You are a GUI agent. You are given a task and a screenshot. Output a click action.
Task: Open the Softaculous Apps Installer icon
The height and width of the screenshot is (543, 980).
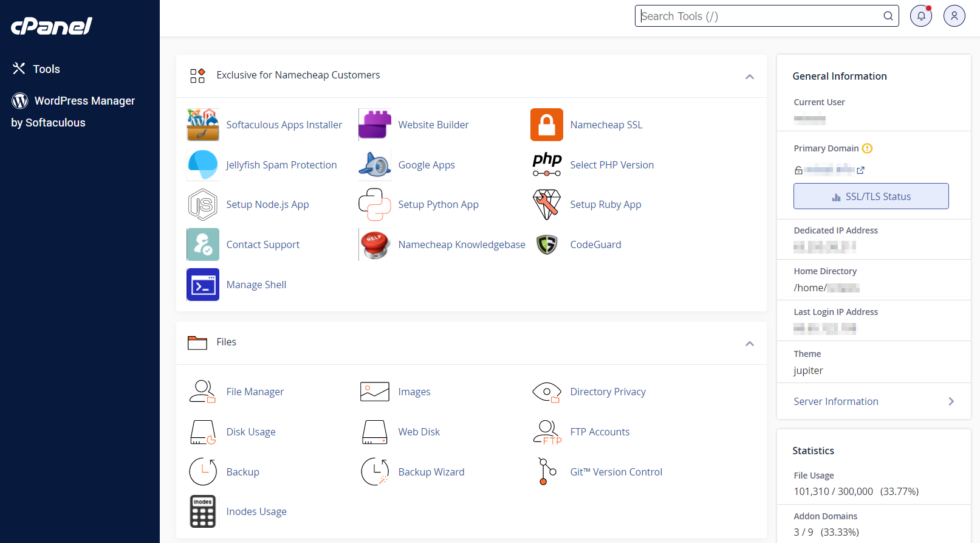pyautogui.click(x=203, y=125)
